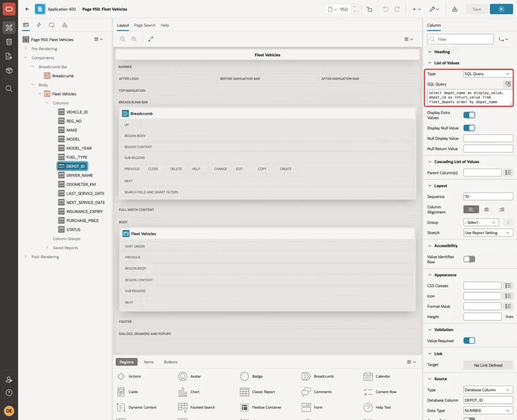517x420 pixels.
Task: Toggle Display Null Value switch
Action: [469, 128]
